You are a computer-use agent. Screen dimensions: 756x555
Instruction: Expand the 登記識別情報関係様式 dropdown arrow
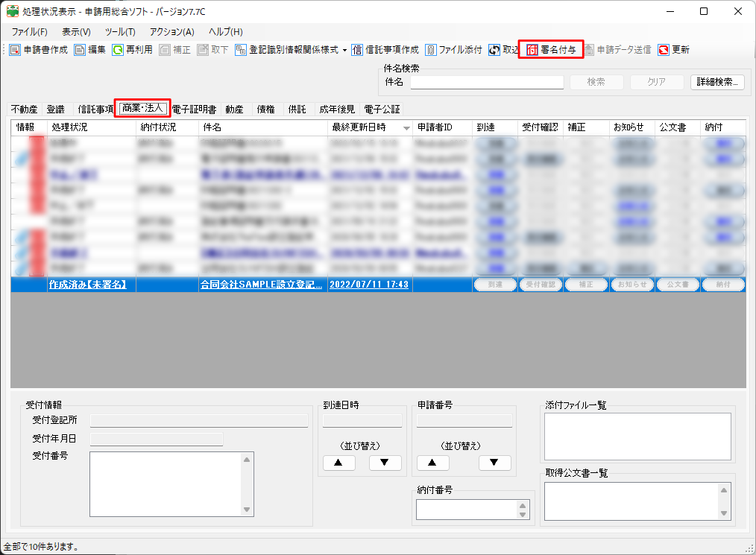[344, 50]
